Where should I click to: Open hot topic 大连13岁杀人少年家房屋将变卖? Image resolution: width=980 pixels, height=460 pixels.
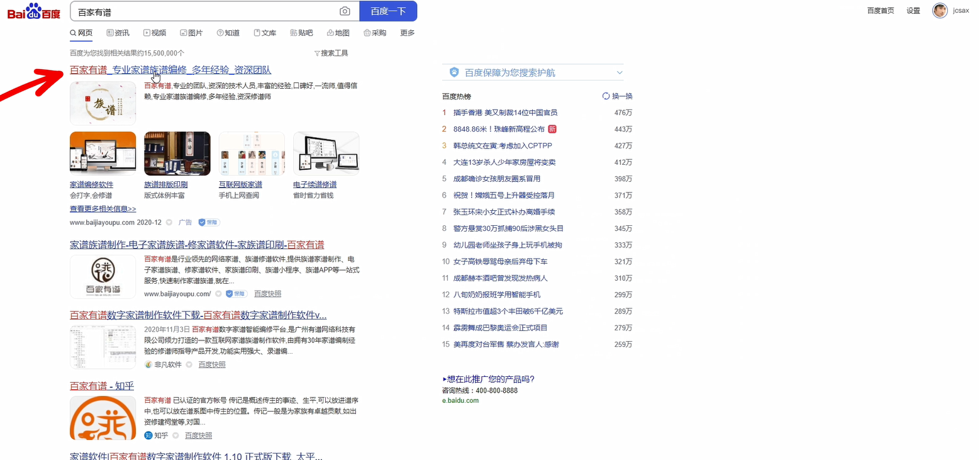point(504,162)
